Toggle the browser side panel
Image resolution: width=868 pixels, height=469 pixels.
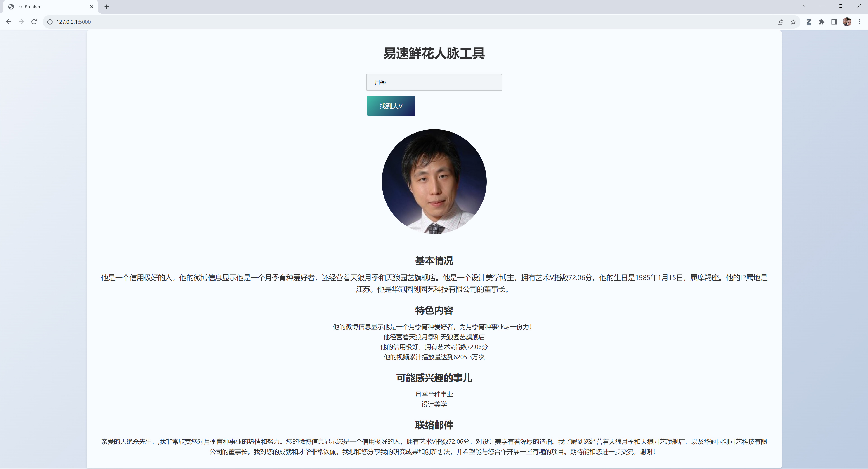coord(834,22)
